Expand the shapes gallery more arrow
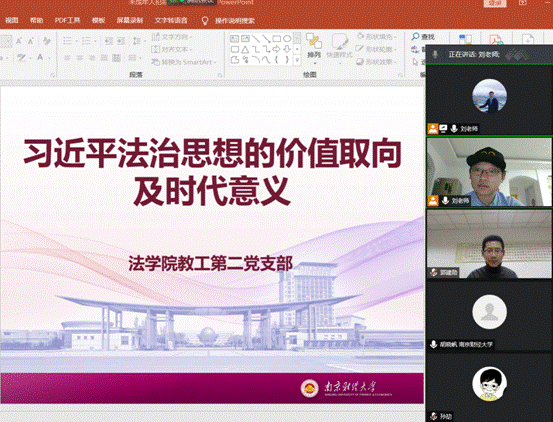The image size is (553, 422). tap(297, 61)
